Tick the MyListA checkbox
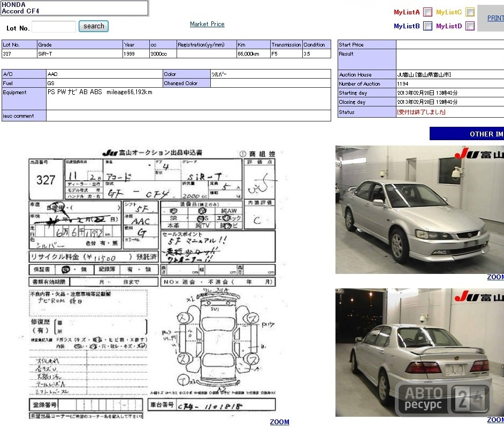 point(427,12)
